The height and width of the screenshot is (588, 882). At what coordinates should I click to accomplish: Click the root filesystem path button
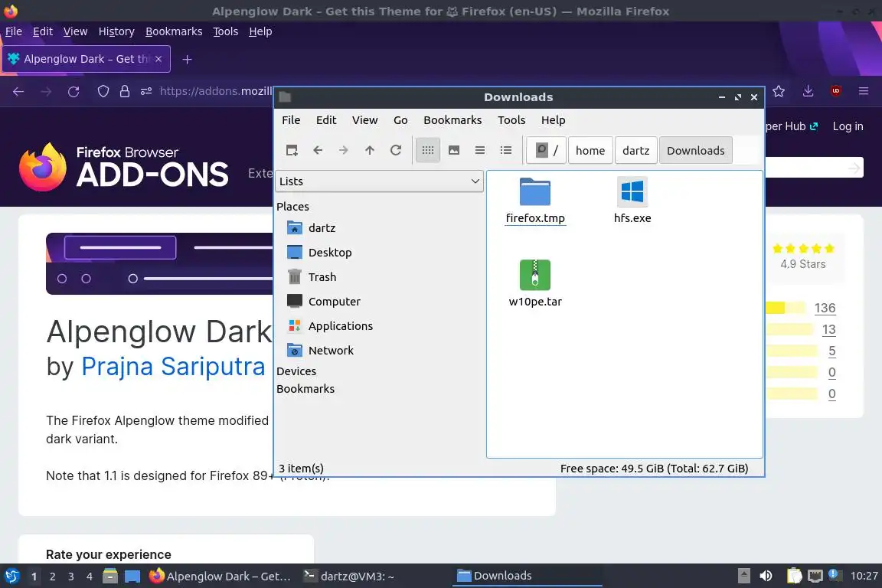pos(547,150)
